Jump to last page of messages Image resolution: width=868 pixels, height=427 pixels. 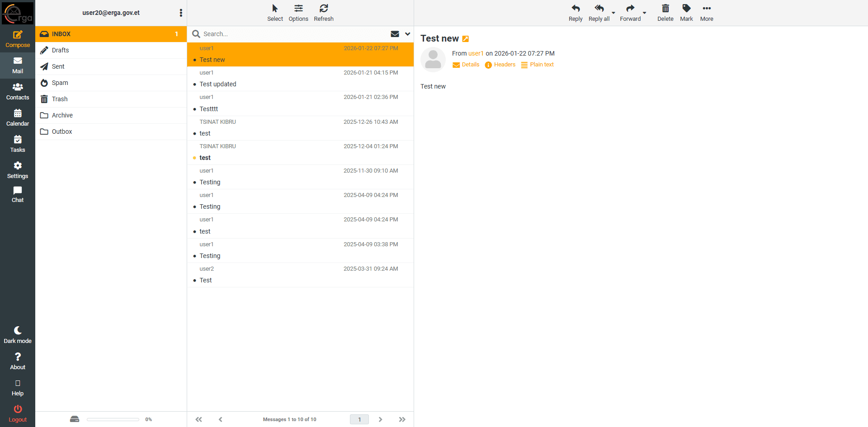point(402,419)
